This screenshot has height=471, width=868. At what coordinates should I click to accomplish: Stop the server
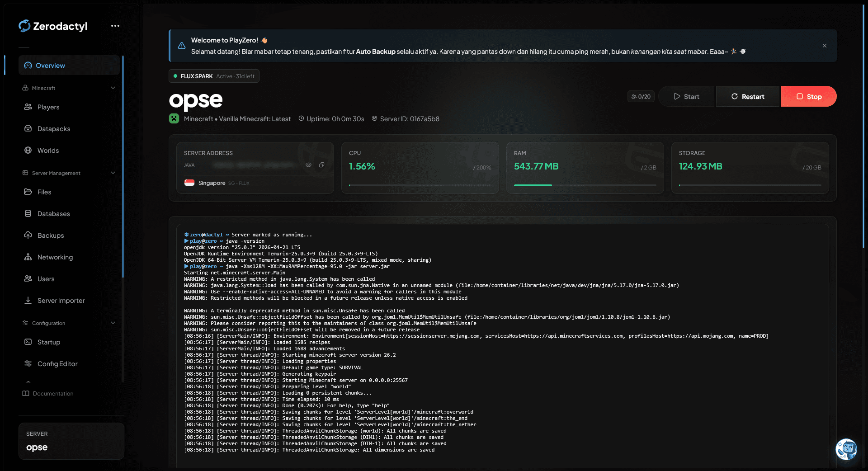click(809, 96)
